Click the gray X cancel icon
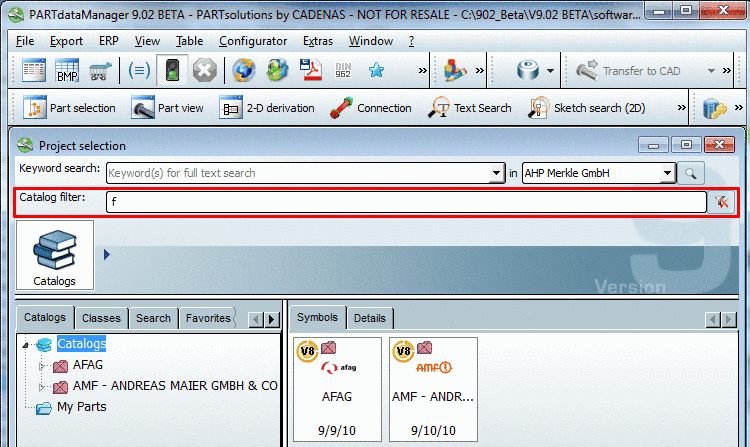 tap(205, 71)
